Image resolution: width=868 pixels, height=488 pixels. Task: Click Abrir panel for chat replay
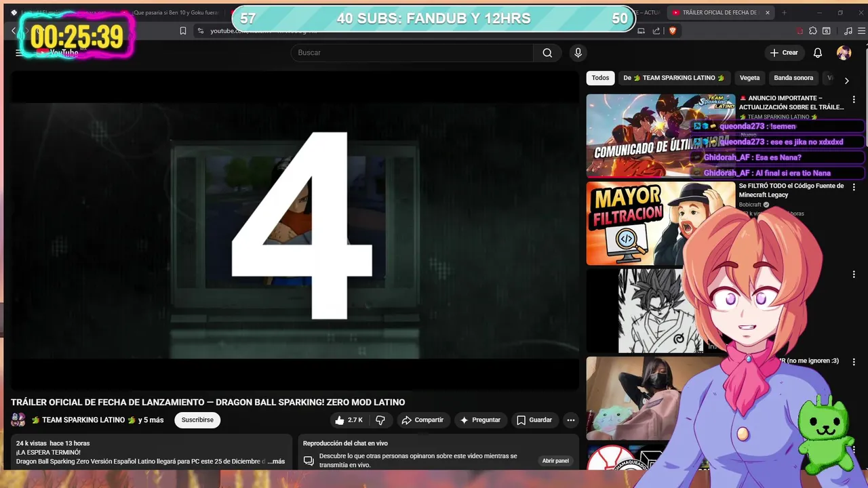point(555,461)
